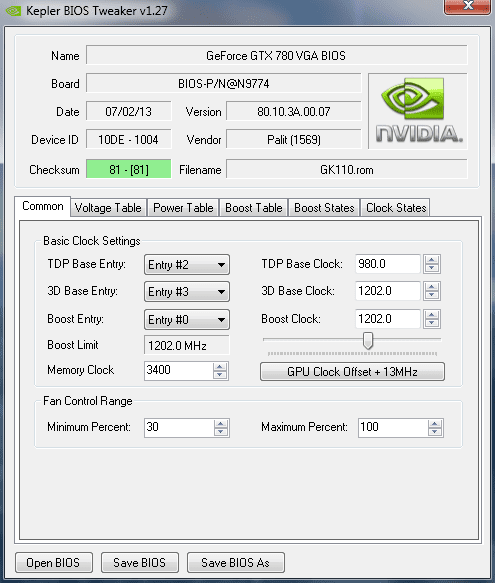
Task: Decrease TDP Base Clock with down arrow
Action: pos(432,268)
